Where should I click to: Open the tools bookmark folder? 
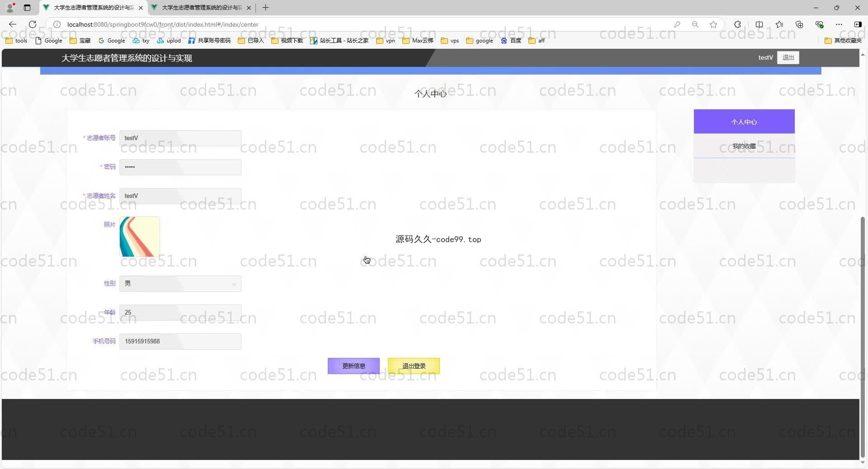[x=16, y=41]
